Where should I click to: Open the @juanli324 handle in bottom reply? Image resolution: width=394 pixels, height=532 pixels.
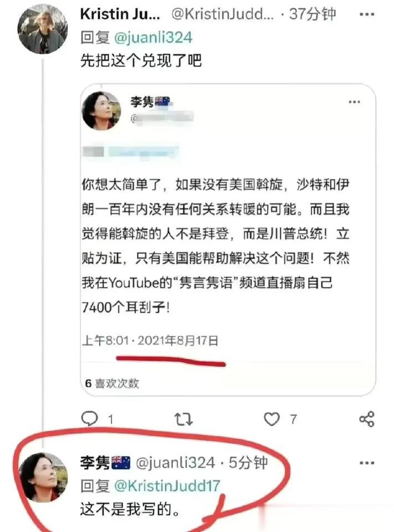(x=176, y=463)
